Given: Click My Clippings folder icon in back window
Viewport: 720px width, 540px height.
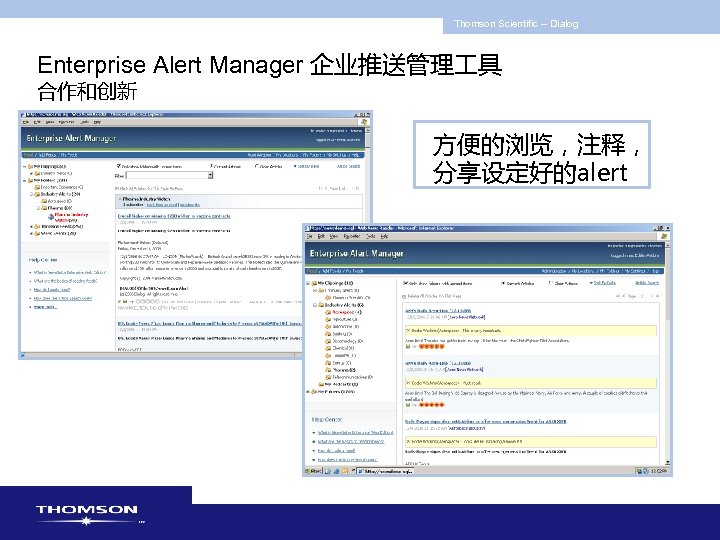Looking at the screenshot, I should point(30,166).
